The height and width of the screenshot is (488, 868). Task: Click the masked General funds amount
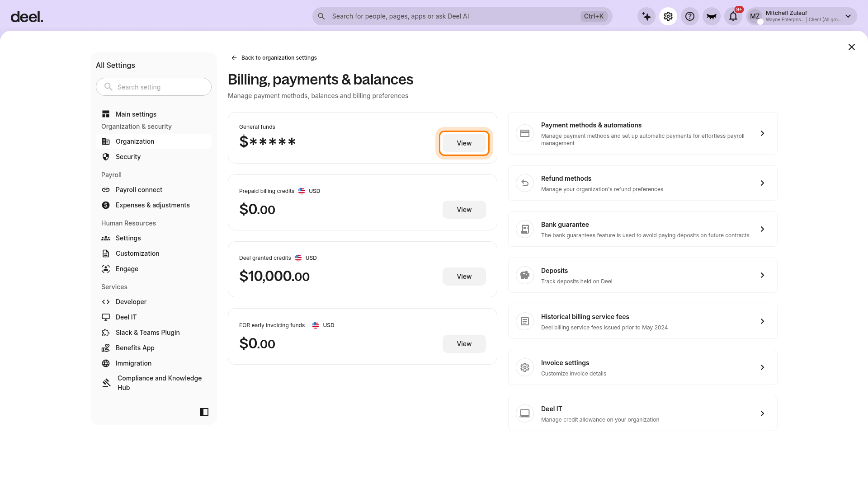(267, 142)
